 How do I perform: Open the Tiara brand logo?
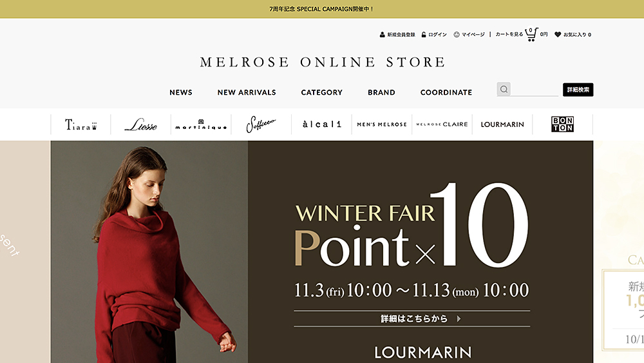(81, 124)
